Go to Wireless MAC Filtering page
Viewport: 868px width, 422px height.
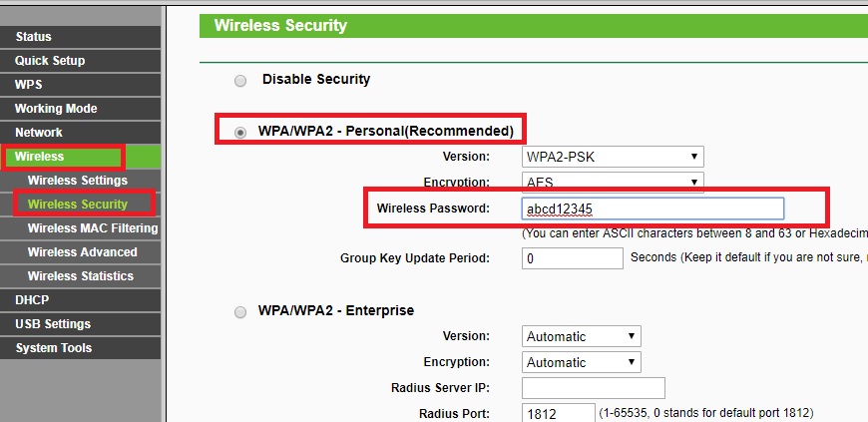tap(92, 228)
